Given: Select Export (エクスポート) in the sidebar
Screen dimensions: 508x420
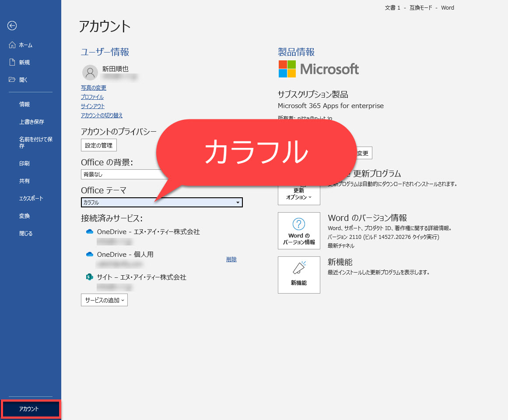Looking at the screenshot, I should point(31,199).
